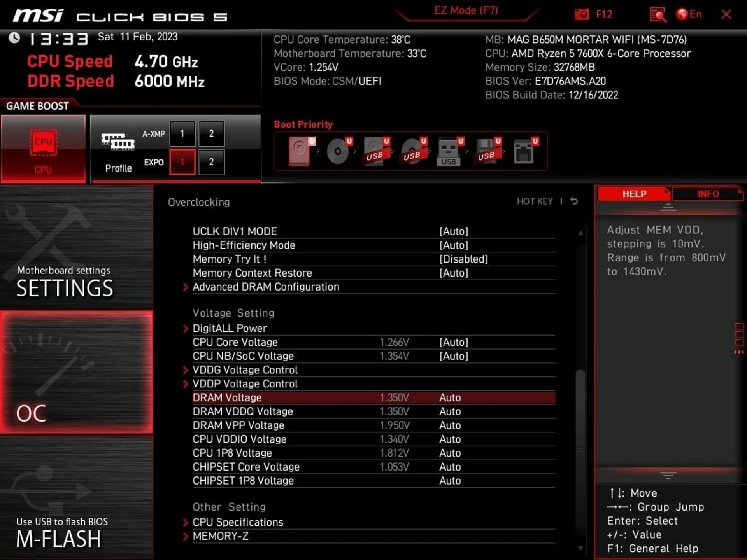747x560 pixels.
Task: Open the BIOS search icon
Action: point(658,15)
